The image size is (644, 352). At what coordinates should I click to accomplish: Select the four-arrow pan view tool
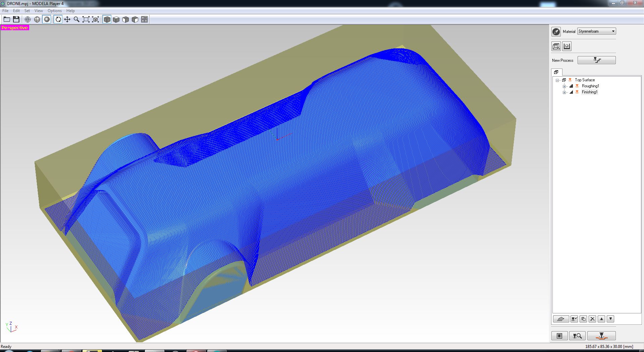(67, 19)
